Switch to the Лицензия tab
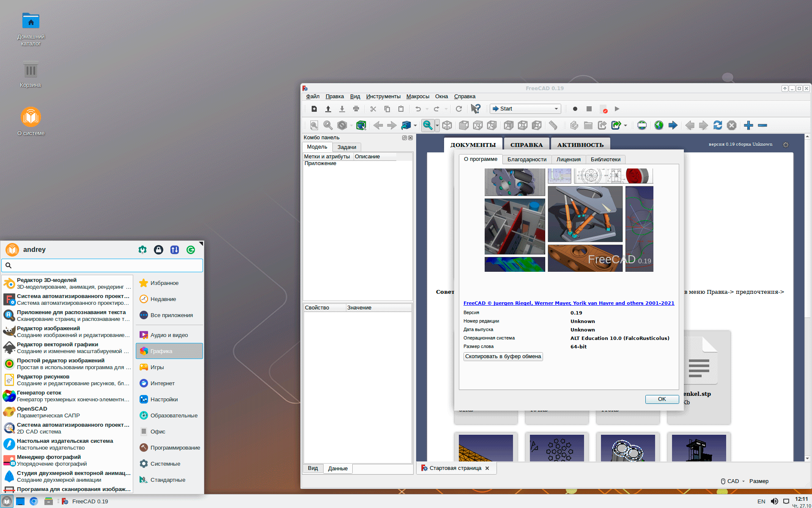 (568, 160)
